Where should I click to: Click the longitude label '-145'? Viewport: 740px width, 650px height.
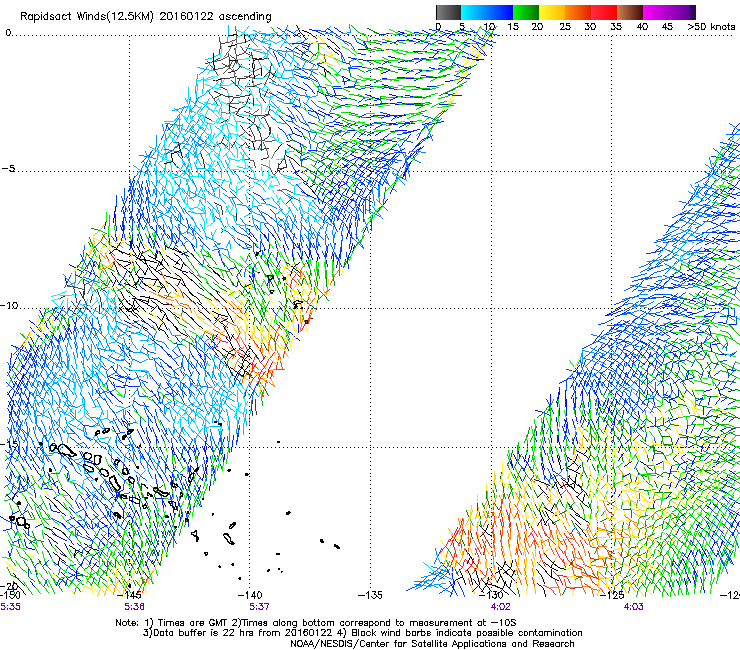point(129,595)
